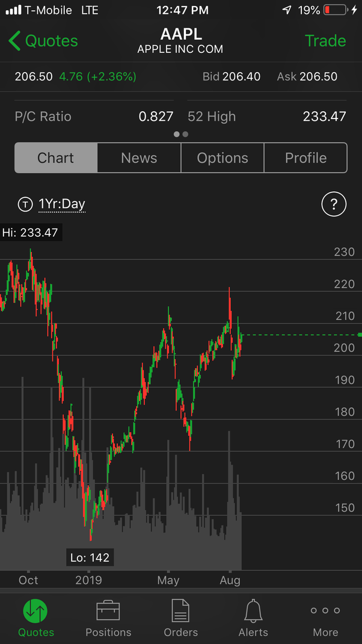The image size is (362, 644).
Task: Tap the green Trade button
Action: point(325,41)
